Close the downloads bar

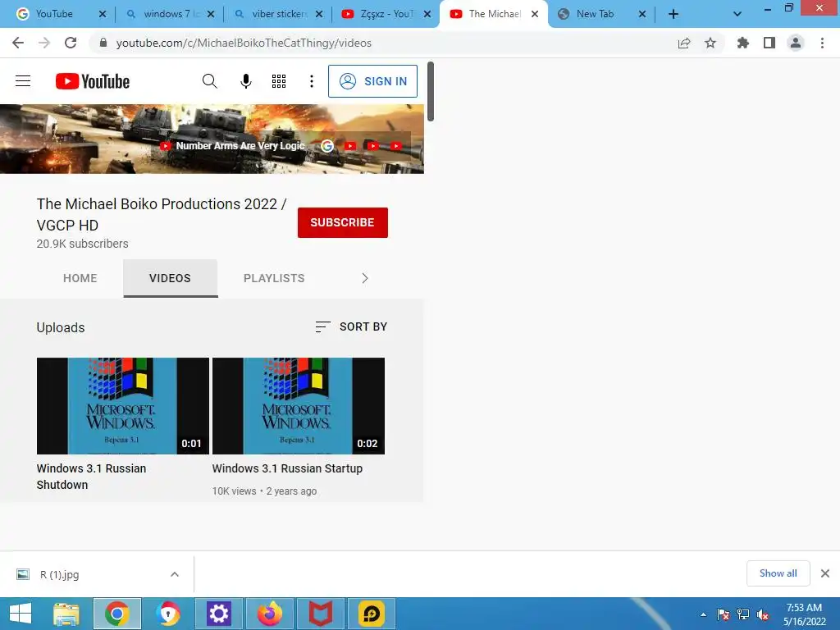coord(825,573)
